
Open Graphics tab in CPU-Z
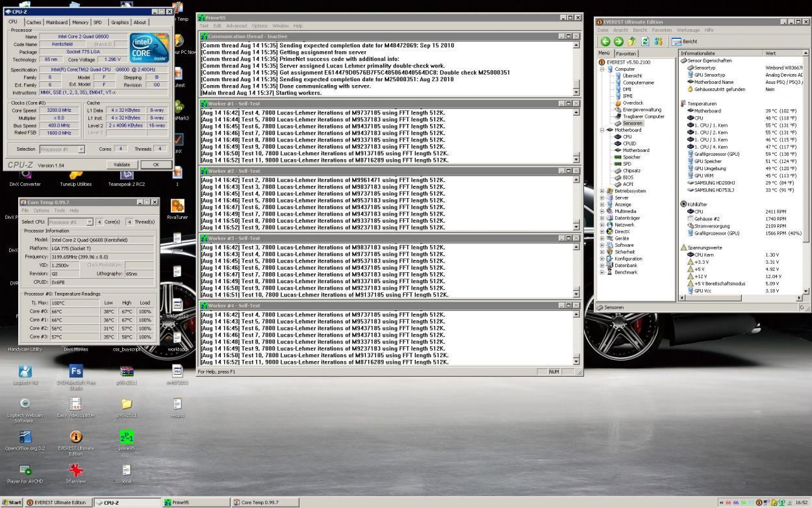[x=120, y=22]
